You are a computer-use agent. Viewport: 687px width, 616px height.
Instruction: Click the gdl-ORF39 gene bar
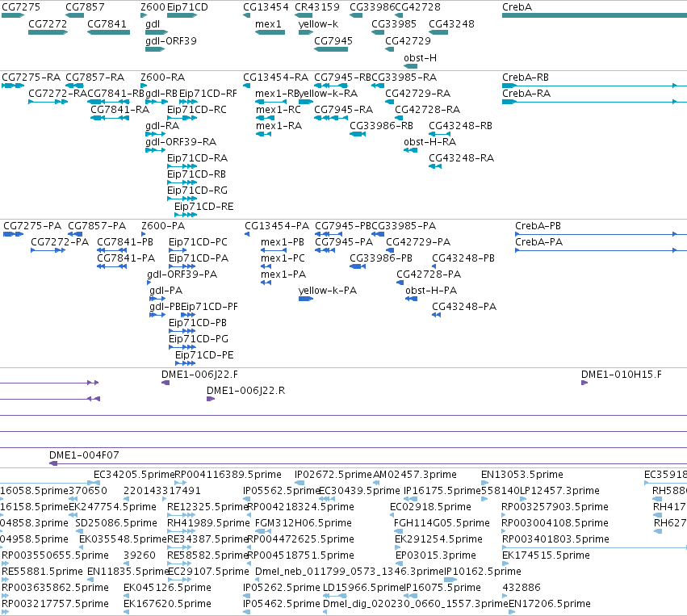click(x=155, y=49)
